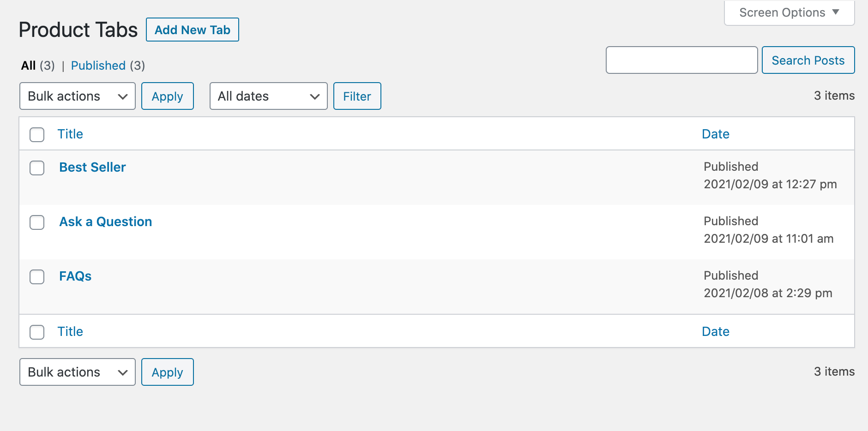This screenshot has height=431, width=868.
Task: Open the top Bulk actions dropdown
Action: [x=77, y=96]
